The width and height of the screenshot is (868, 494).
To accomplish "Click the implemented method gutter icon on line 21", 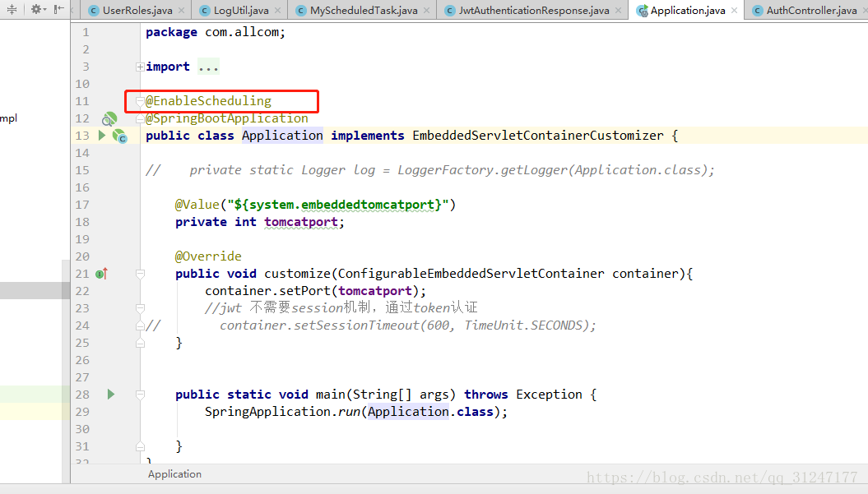I will point(102,274).
